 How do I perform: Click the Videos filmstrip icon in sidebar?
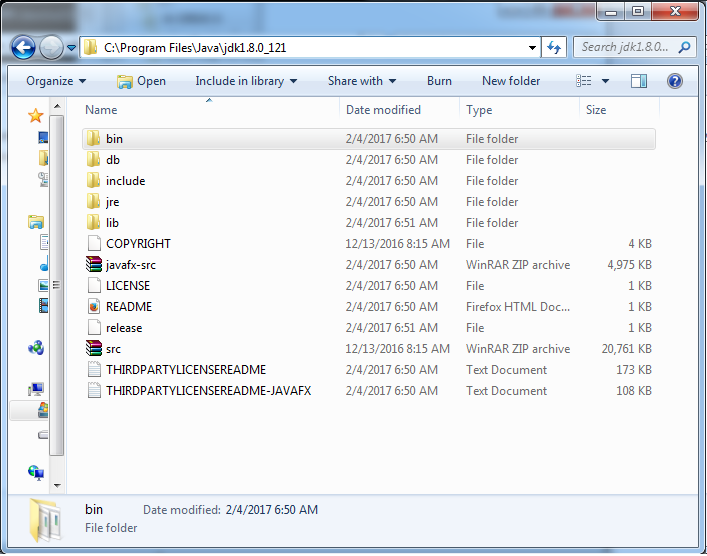[43, 306]
